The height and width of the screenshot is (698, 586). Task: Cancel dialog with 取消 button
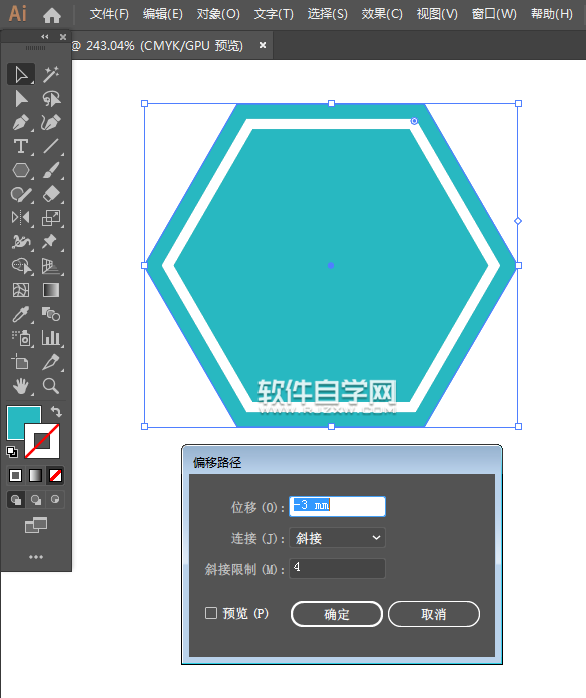click(x=434, y=614)
